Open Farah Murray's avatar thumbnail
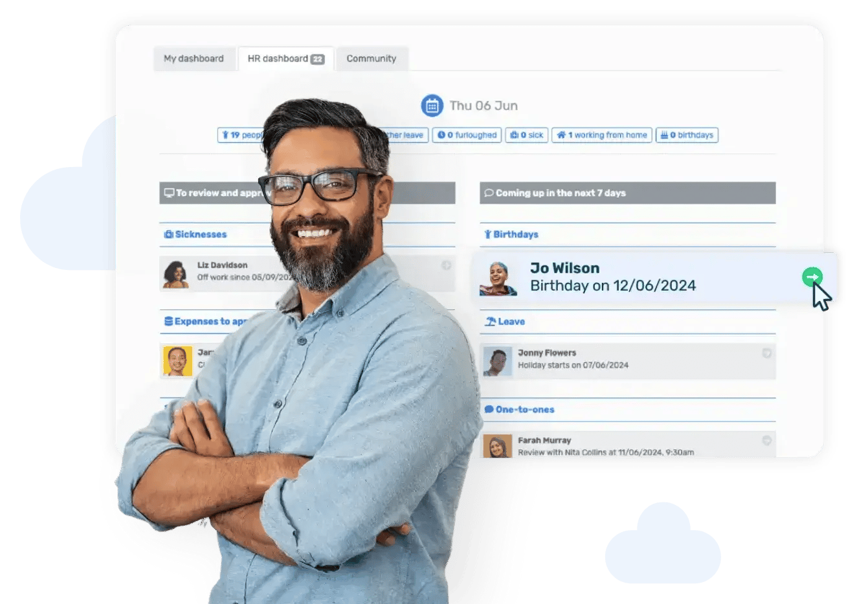This screenshot has width=868, height=604. click(497, 446)
